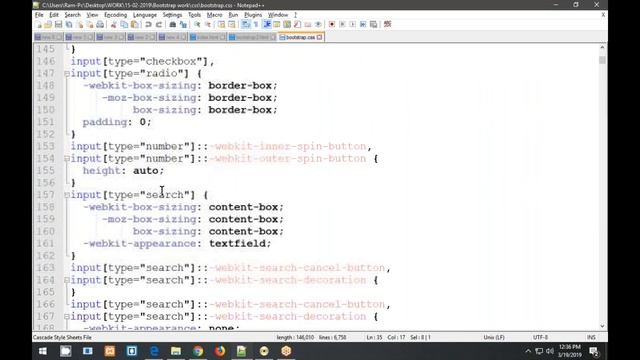640x360 pixels.
Task: Open the File menu
Action: click(39, 15)
